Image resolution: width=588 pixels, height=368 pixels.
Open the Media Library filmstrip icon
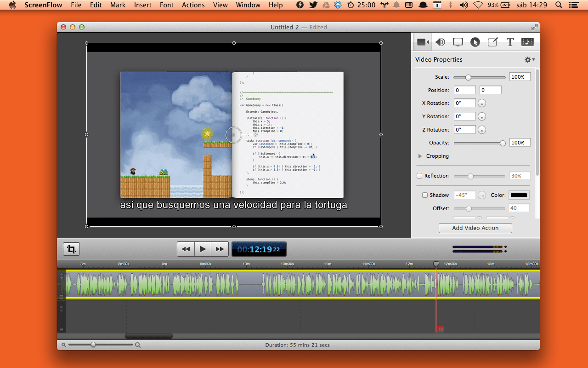(527, 42)
